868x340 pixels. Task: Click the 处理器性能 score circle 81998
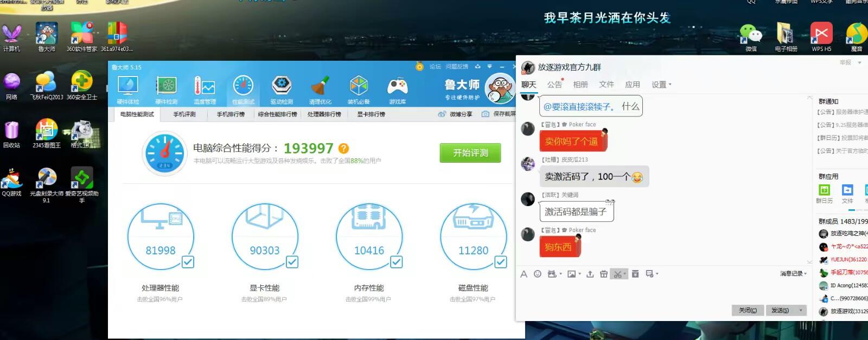(x=161, y=238)
